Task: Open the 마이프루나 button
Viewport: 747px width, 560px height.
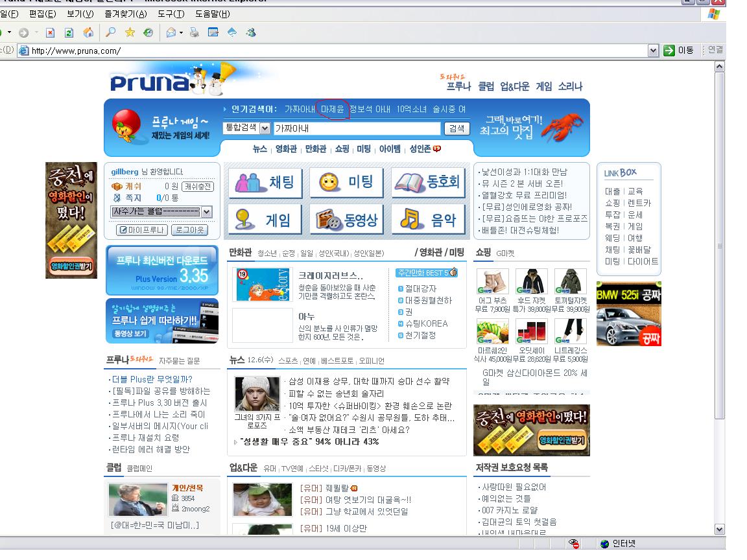Action: [x=141, y=230]
